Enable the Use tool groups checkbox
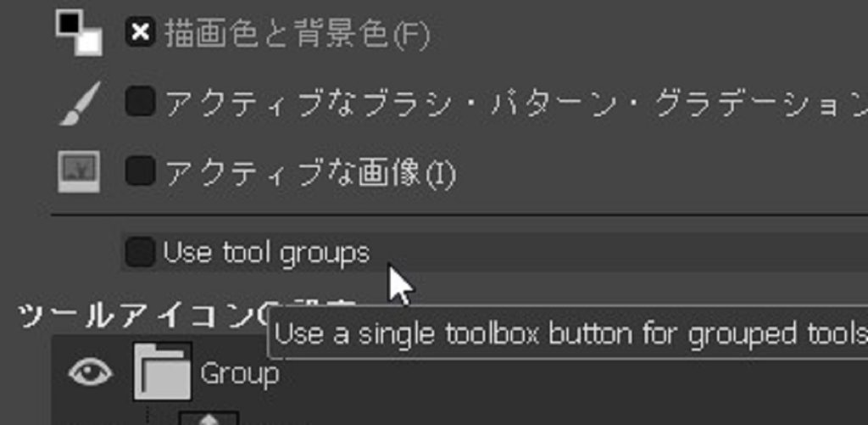The width and height of the screenshot is (868, 425). coord(140,252)
